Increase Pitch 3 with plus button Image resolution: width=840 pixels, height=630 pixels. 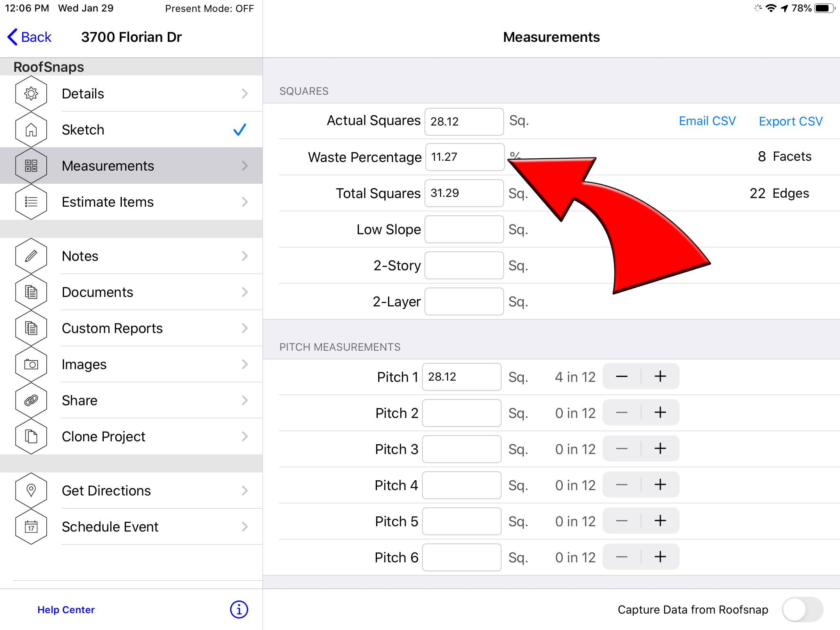(x=660, y=448)
